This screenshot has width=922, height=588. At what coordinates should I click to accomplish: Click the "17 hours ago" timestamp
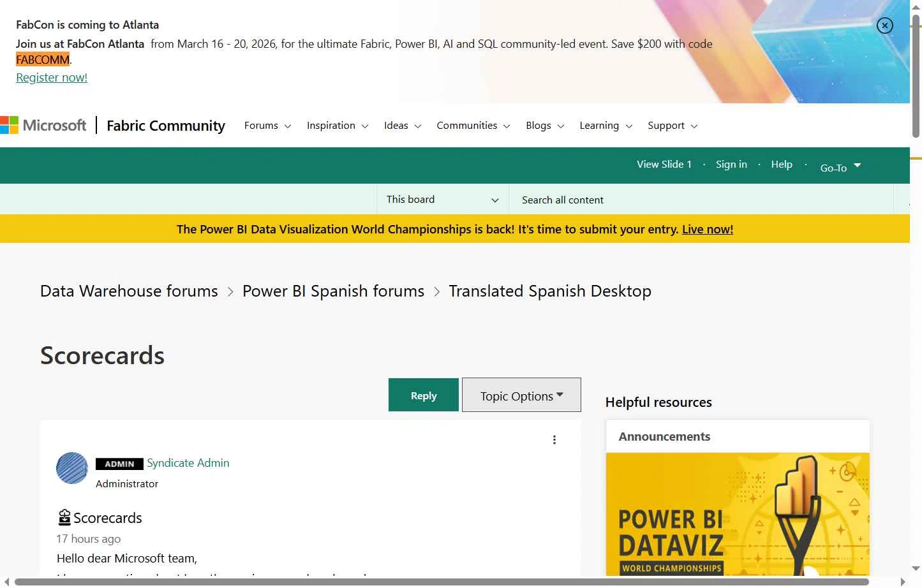coord(88,539)
